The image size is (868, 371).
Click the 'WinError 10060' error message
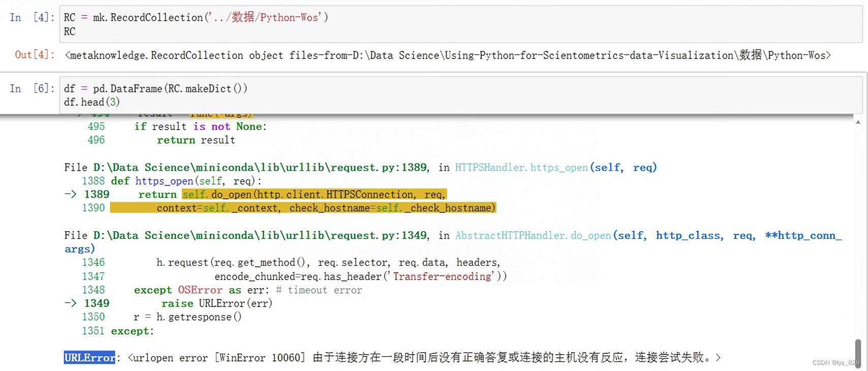click(x=260, y=358)
